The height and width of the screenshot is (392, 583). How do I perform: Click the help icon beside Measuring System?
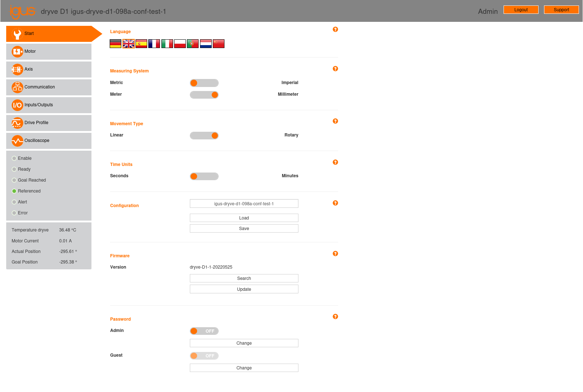pyautogui.click(x=335, y=69)
